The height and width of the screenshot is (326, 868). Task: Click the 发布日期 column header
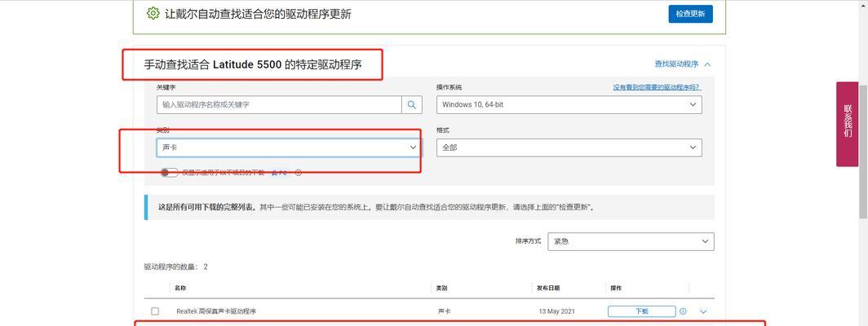(548, 288)
